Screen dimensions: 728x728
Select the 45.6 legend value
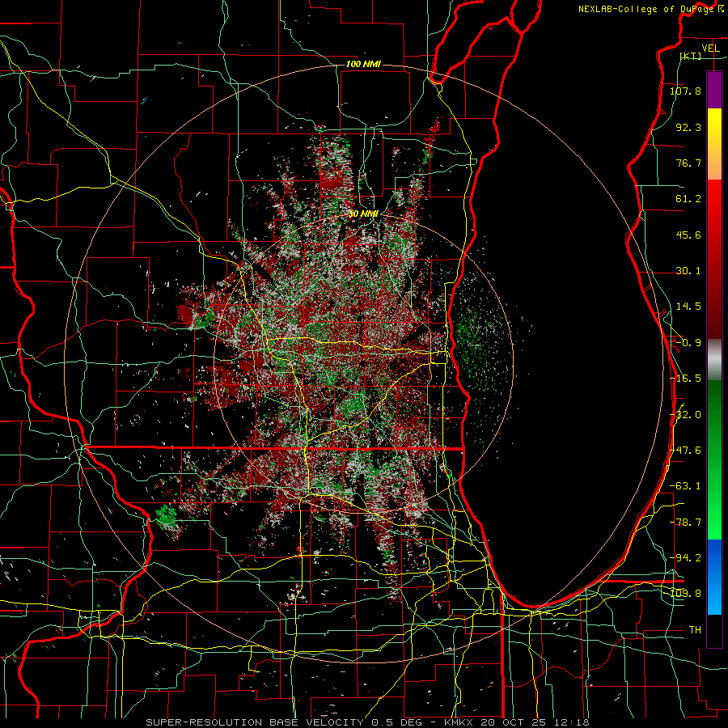click(x=688, y=235)
